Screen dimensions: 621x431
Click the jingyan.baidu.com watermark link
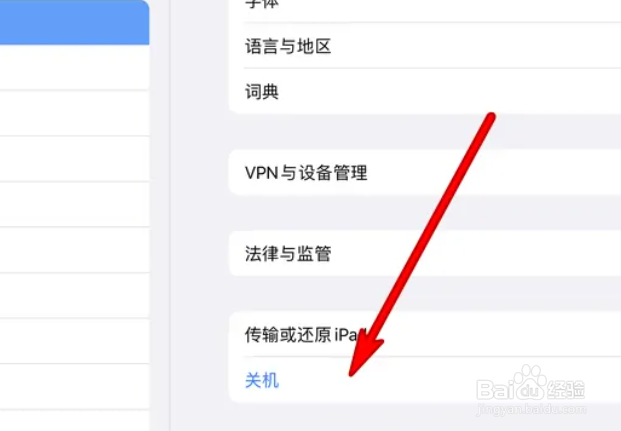531,409
